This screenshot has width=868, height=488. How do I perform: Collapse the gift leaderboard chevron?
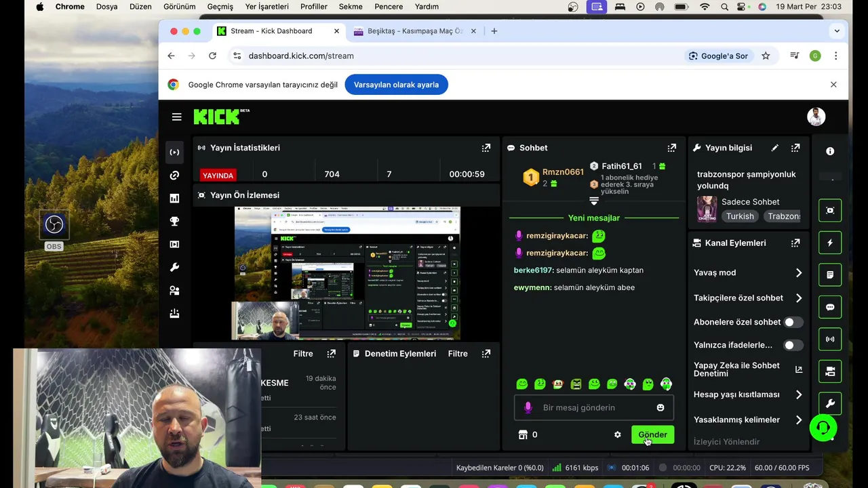tap(594, 201)
